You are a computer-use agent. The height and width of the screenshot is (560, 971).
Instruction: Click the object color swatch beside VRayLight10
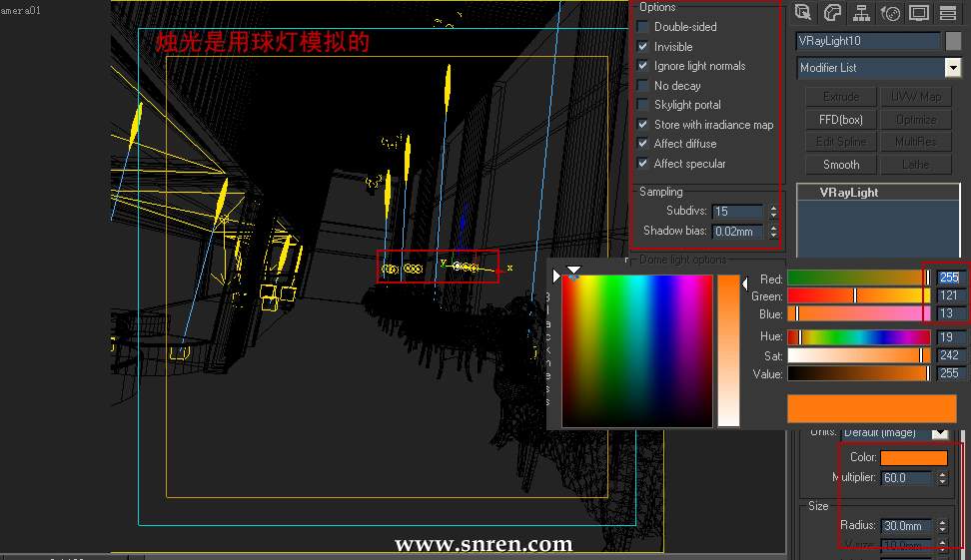954,41
